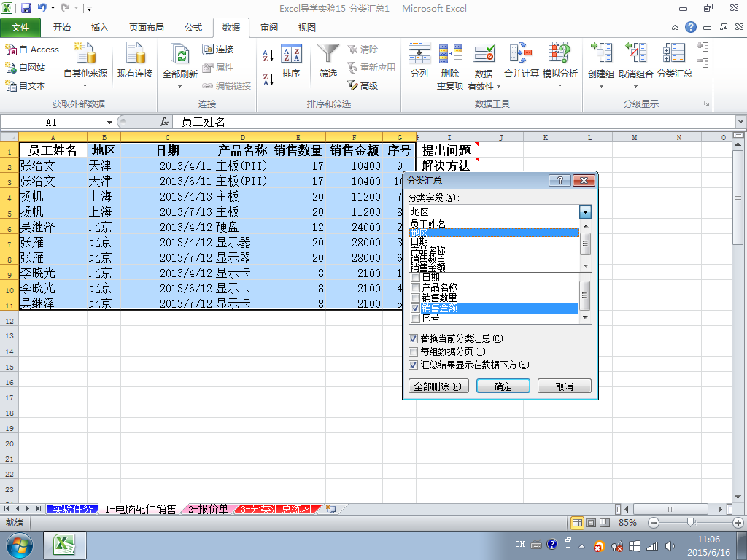Viewport: 747px width, 560px height.
Task: Open the 实验任务 sheet tab
Action: (x=72, y=509)
